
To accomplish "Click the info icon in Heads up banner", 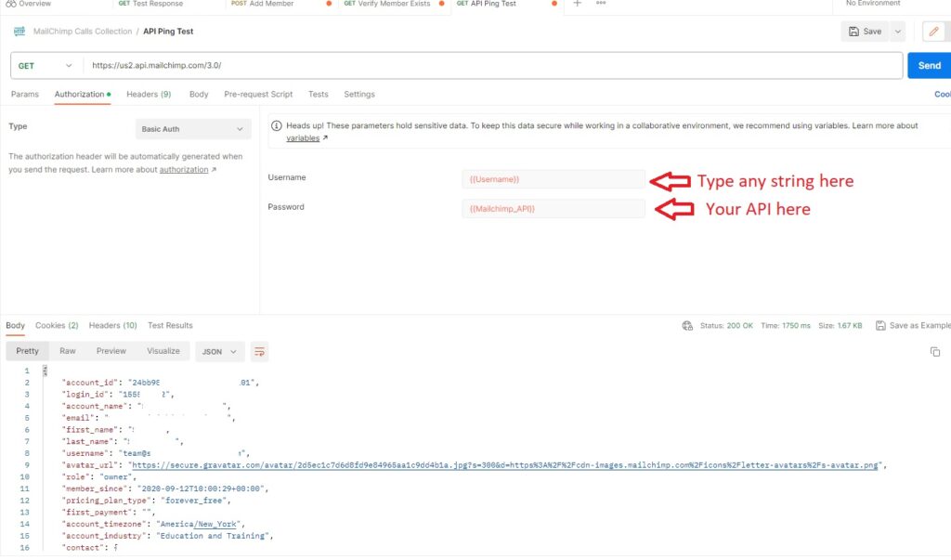I will [277, 125].
